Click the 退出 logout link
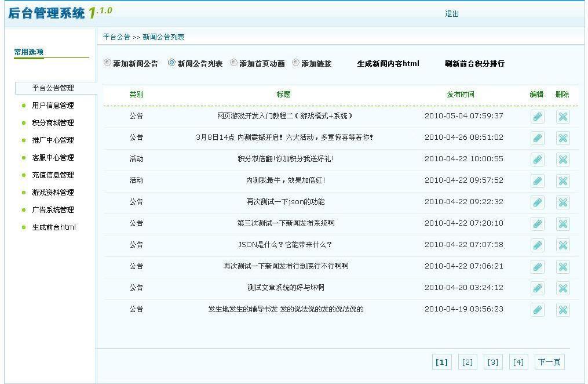588x384 pixels. [x=452, y=14]
